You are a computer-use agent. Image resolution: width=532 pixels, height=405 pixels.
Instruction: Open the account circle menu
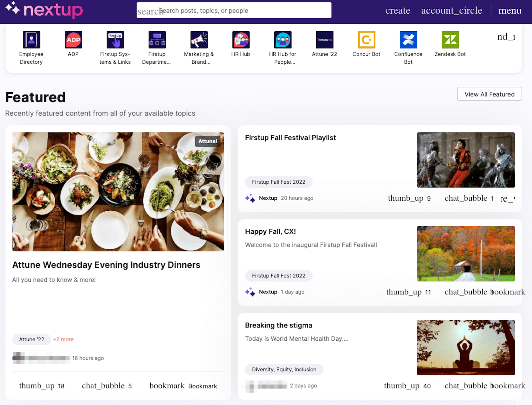(452, 10)
